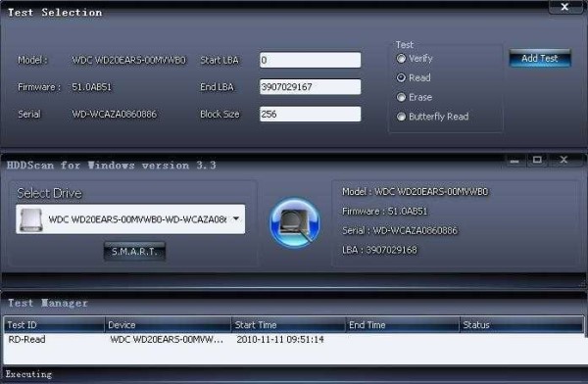
Task: Click the Block Size input field
Action: (310, 114)
